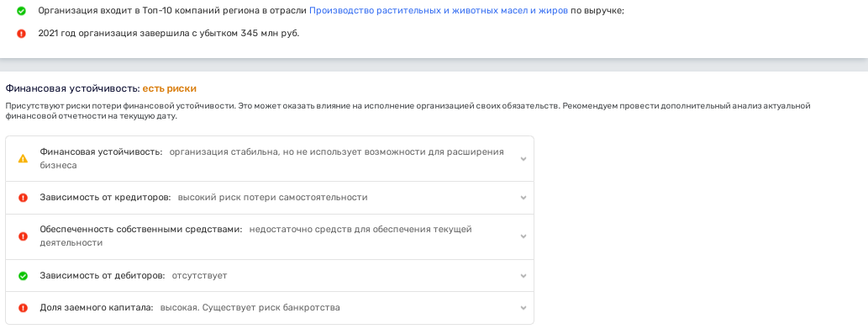Click the text 'недостаточно средств для обеспечения текущей'

tap(360, 230)
